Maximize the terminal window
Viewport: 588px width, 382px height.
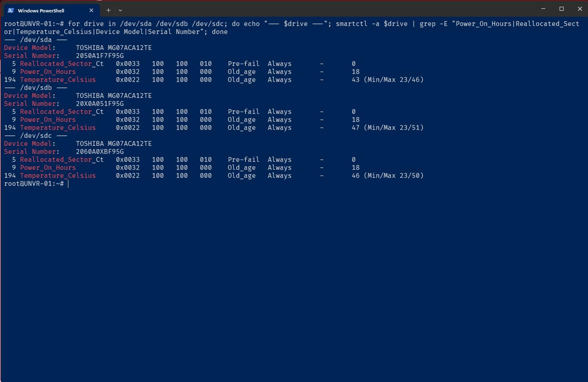pos(561,9)
